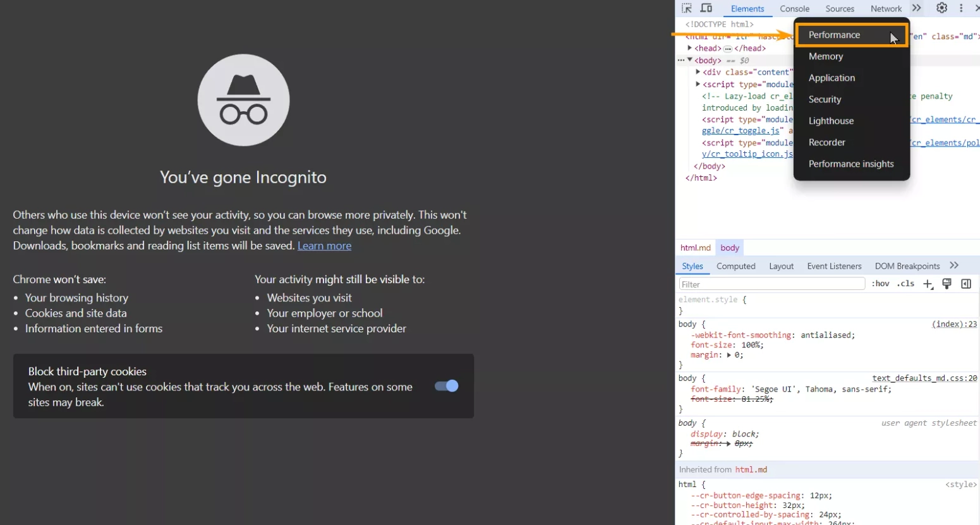Open the rendering emulation paintbrush icon
This screenshot has width=980, height=525.
point(947,284)
